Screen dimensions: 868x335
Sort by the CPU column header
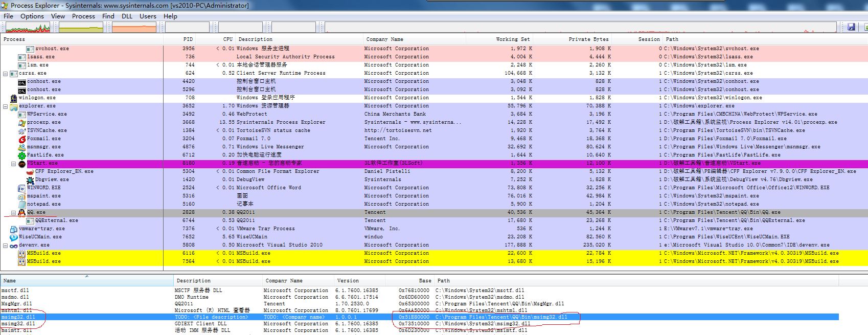(x=215, y=39)
